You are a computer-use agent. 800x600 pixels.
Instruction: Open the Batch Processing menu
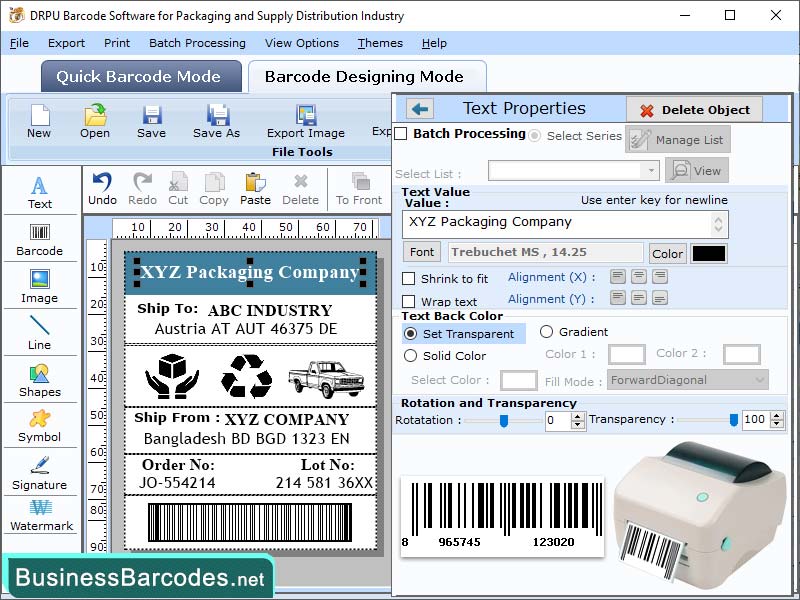(x=197, y=43)
